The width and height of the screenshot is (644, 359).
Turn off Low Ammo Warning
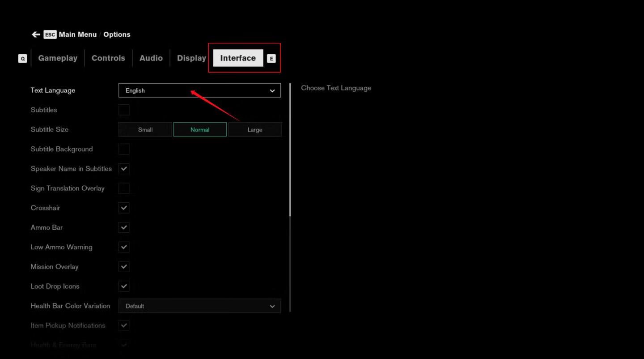coord(124,247)
